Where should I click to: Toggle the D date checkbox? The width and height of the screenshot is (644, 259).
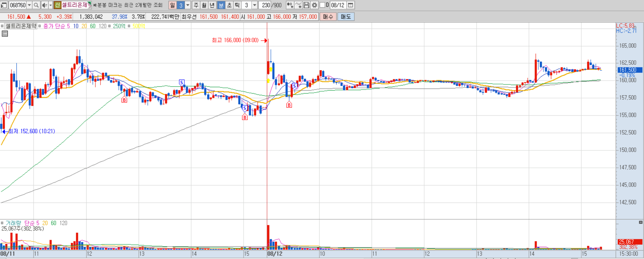pyautogui.click(x=322, y=5)
